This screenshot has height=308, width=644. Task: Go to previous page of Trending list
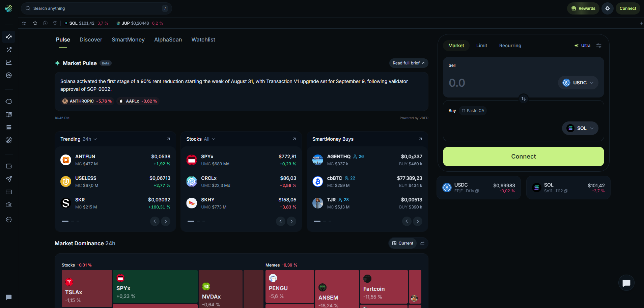coord(155,221)
